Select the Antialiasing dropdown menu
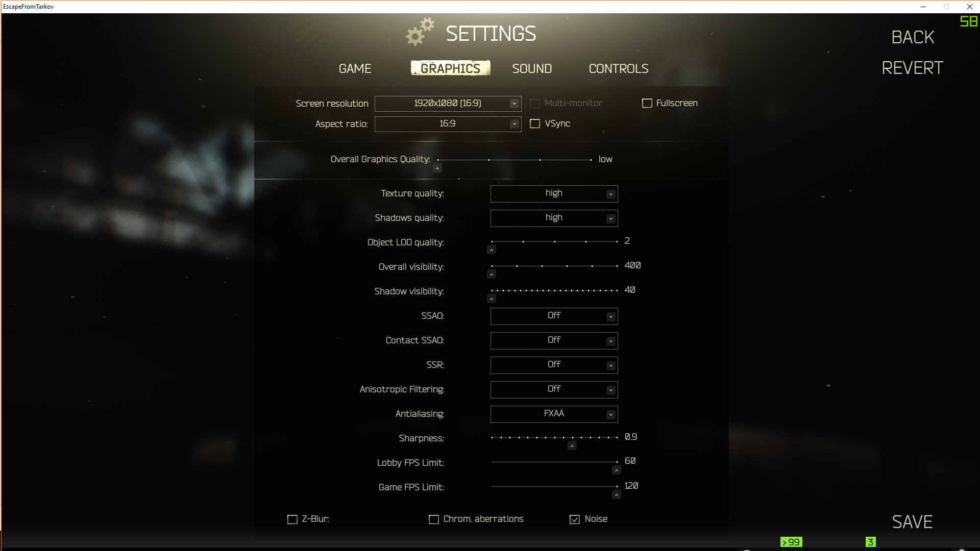Viewport: 980px width, 551px height. (x=553, y=414)
